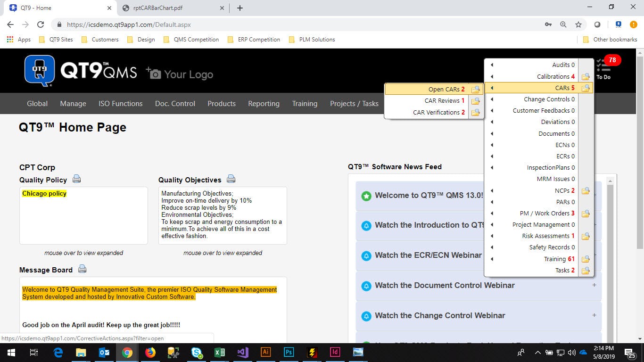Open the Customers bookmark folder
Image resolution: width=644 pixels, height=362 pixels.
tap(100, 40)
